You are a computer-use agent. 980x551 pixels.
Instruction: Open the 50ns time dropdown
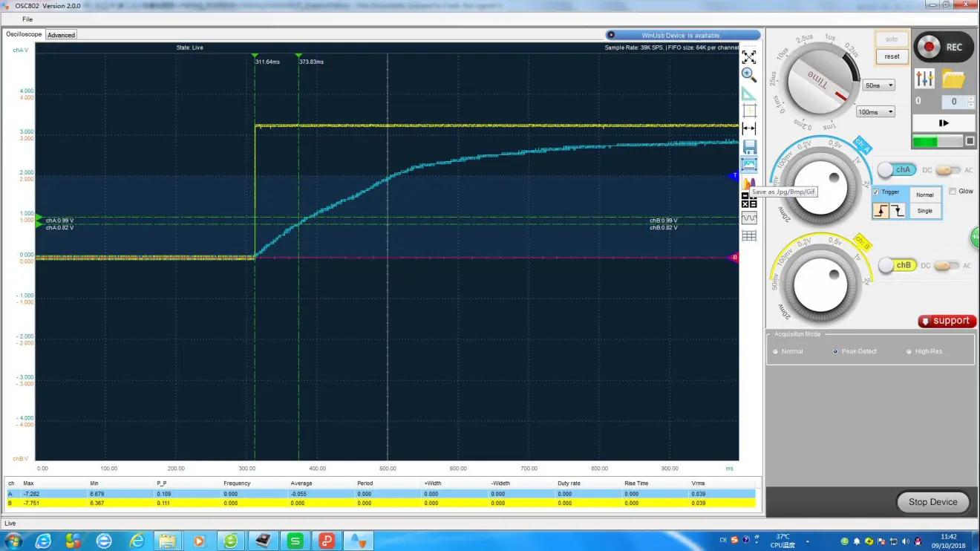[879, 85]
